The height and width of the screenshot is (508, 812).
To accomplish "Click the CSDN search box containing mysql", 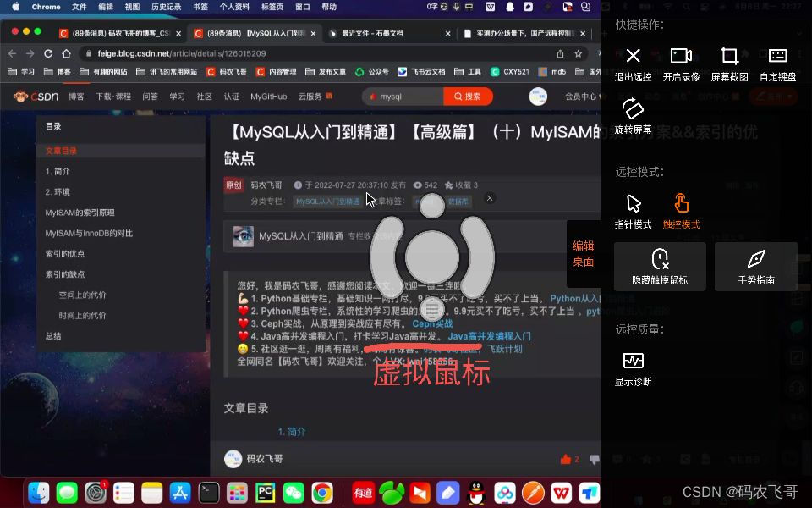I will pos(403,97).
